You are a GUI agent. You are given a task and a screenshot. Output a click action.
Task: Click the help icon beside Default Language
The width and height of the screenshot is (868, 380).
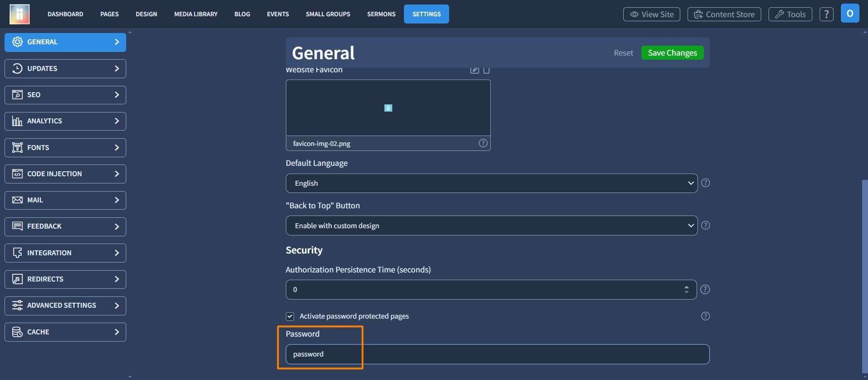pyautogui.click(x=705, y=183)
